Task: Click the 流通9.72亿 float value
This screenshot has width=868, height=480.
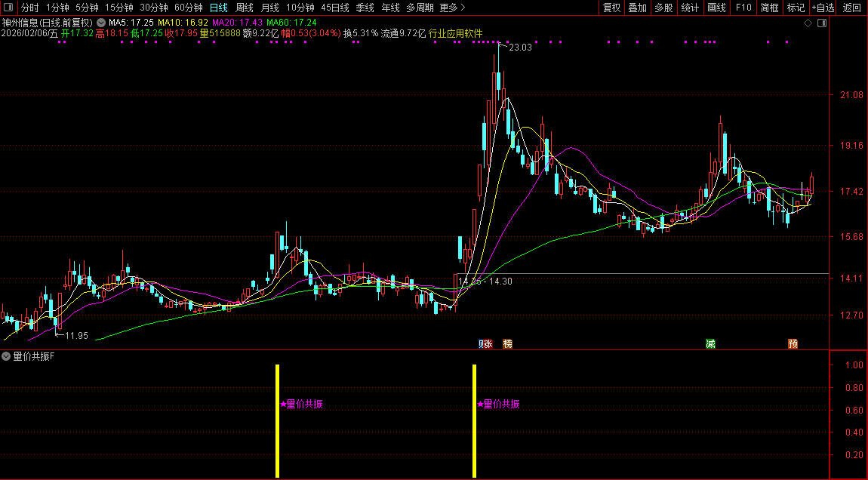Action: [x=404, y=33]
